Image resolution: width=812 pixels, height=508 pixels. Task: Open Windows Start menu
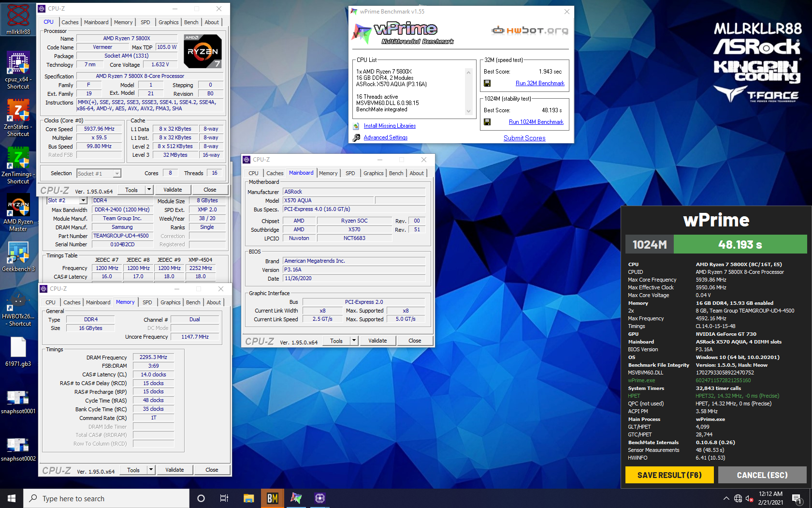[x=12, y=498]
